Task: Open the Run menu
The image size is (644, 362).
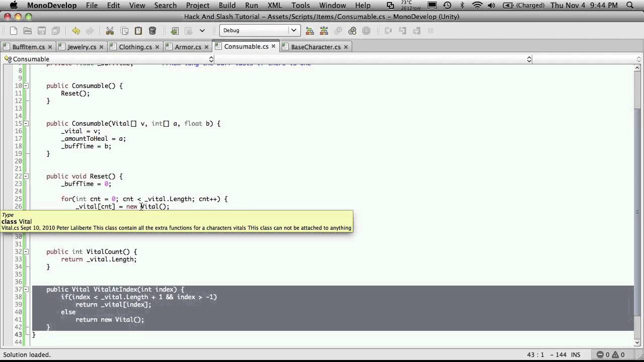Action: pyautogui.click(x=252, y=6)
